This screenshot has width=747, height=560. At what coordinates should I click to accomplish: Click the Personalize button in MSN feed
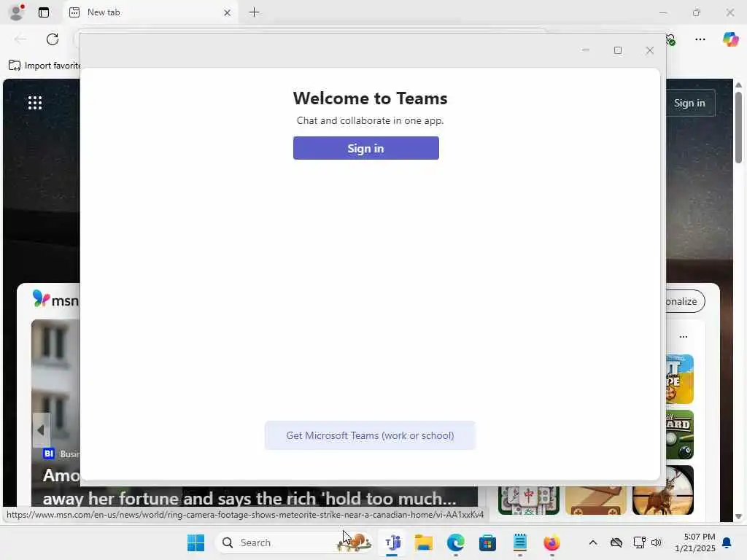tap(684, 301)
